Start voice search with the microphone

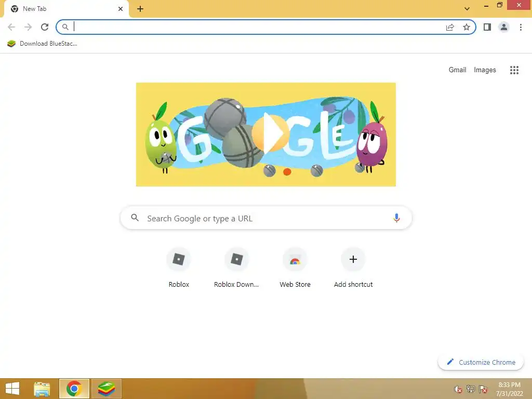(x=396, y=218)
